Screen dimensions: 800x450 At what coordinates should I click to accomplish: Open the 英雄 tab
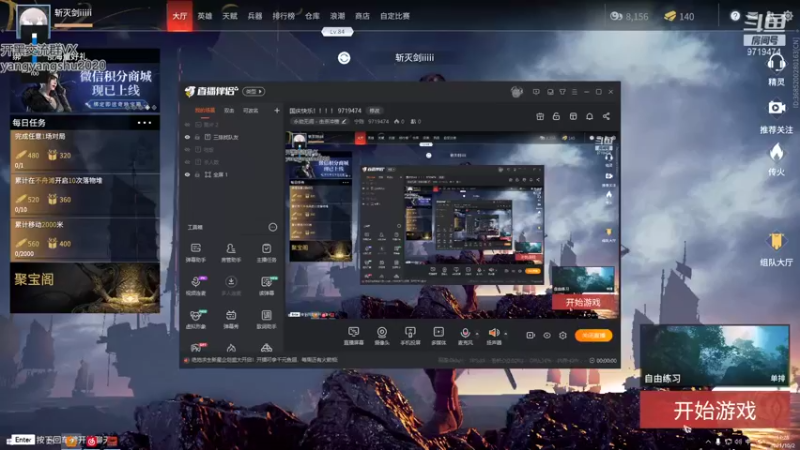pyautogui.click(x=205, y=16)
